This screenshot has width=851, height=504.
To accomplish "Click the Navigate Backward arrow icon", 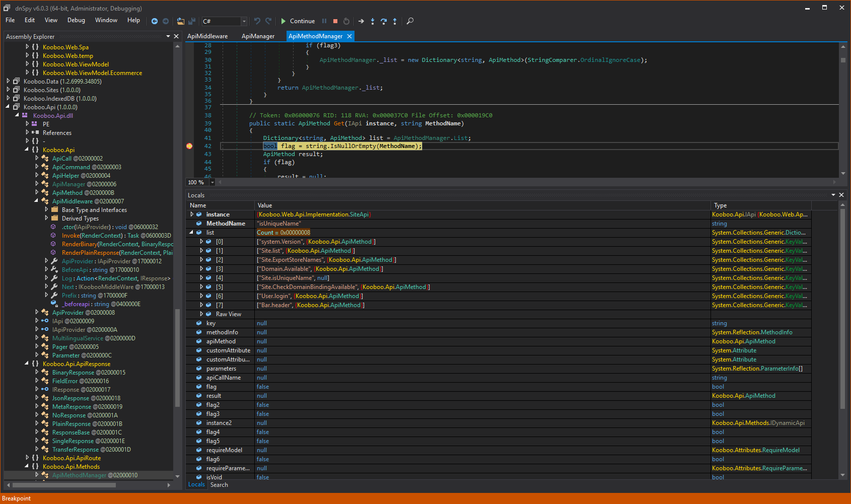I will [x=155, y=21].
